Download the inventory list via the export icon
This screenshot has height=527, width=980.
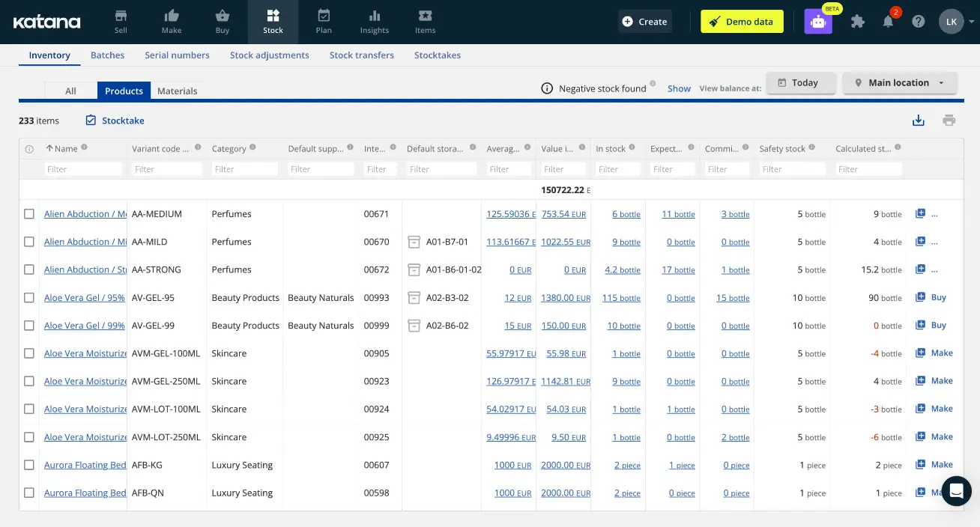918,120
